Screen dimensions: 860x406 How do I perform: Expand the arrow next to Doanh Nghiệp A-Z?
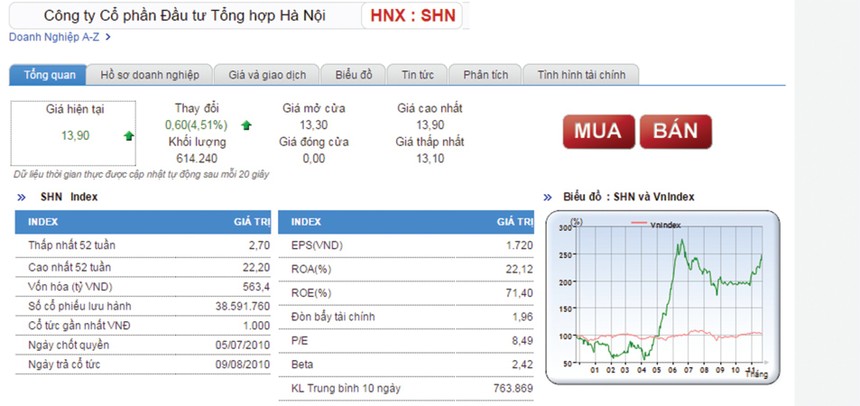click(108, 37)
